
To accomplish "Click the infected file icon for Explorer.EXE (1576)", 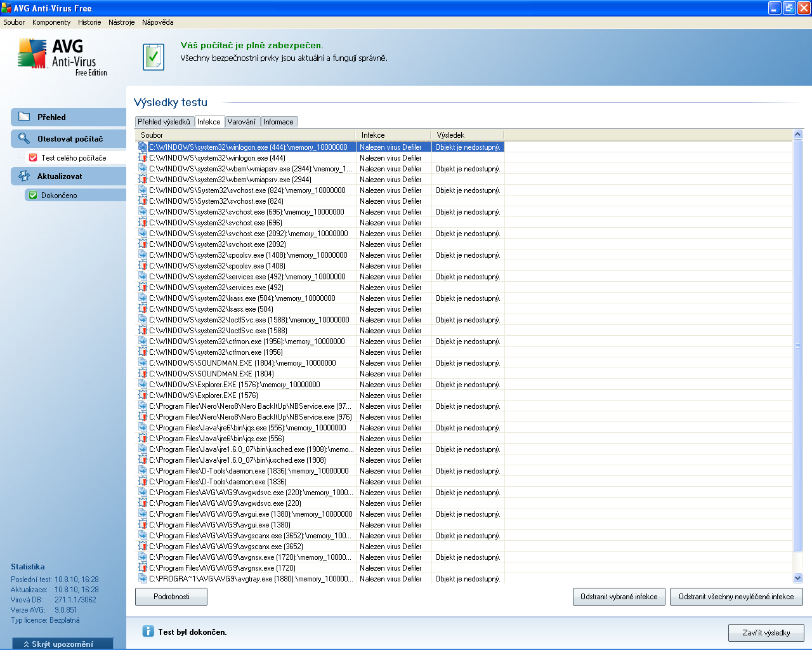I will [x=143, y=395].
